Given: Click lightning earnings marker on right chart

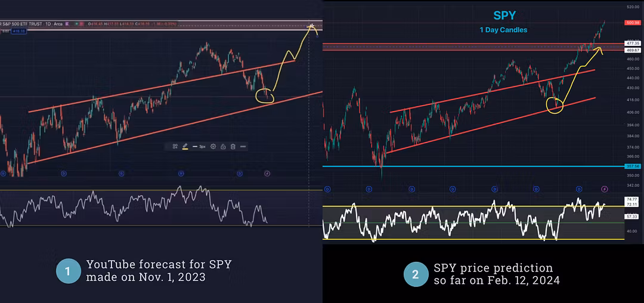Looking at the screenshot, I should pos(604,188).
